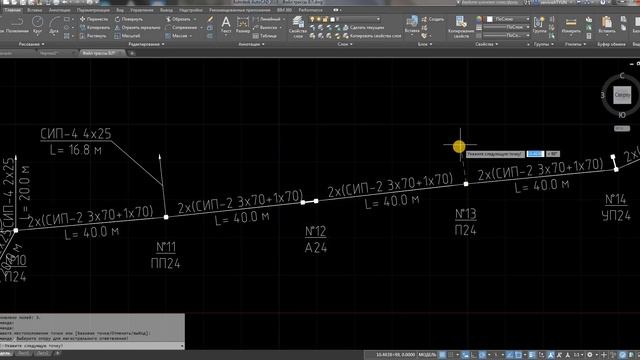Screen dimensions: 640x360
Task: Activate the Fillet (Сопряжение) command
Action: tap(181, 28)
